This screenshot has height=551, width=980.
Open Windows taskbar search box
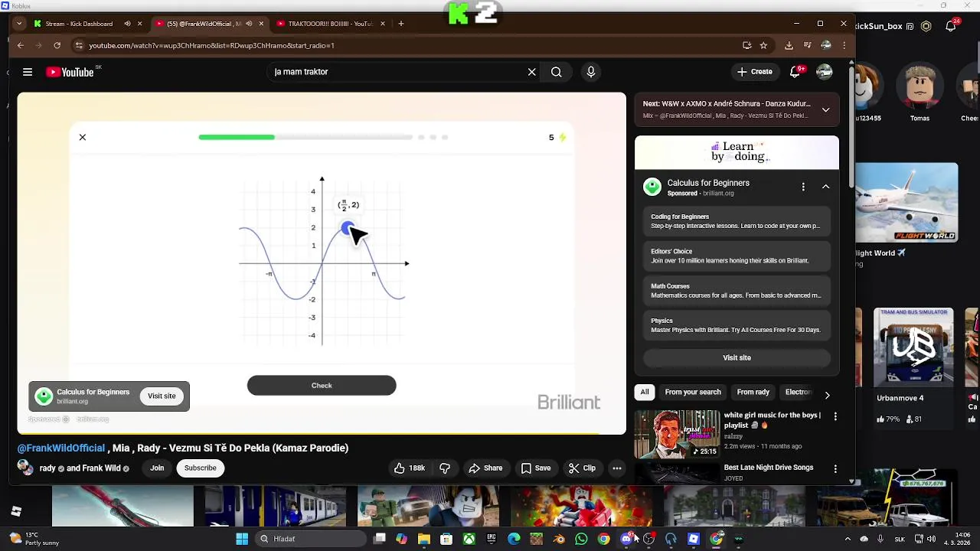click(310, 539)
